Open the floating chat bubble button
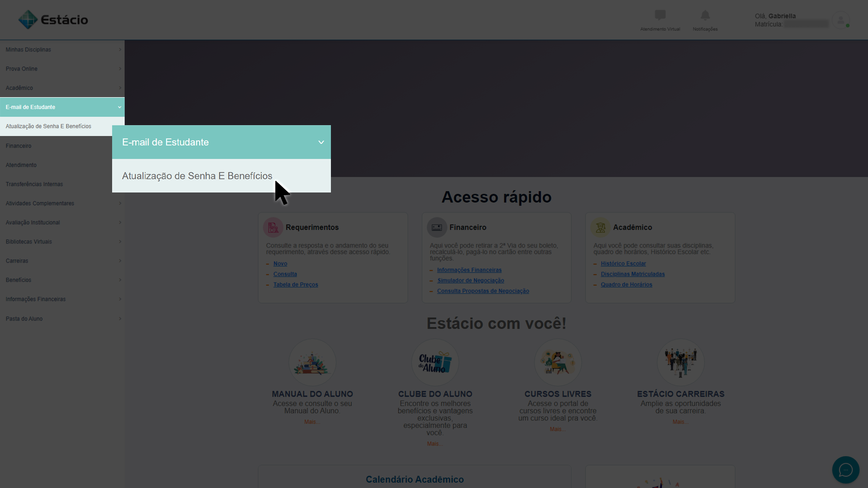This screenshot has width=868, height=488. (x=845, y=470)
